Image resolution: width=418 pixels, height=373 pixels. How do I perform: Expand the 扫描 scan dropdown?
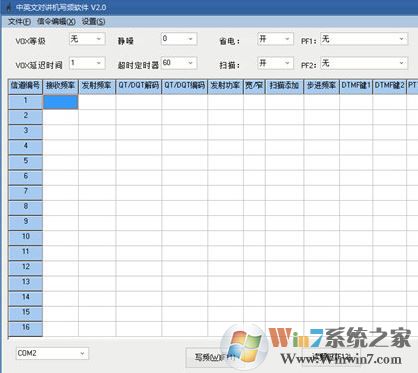click(275, 63)
